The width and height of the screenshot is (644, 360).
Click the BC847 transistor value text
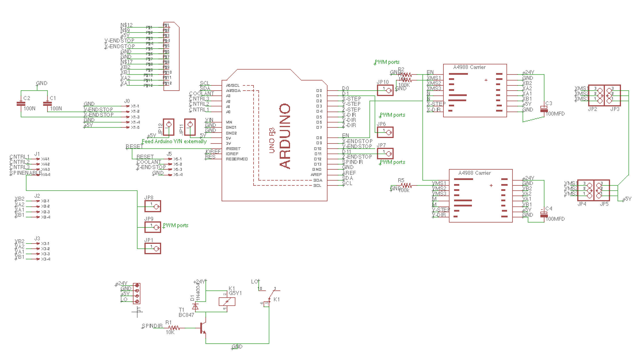click(186, 315)
